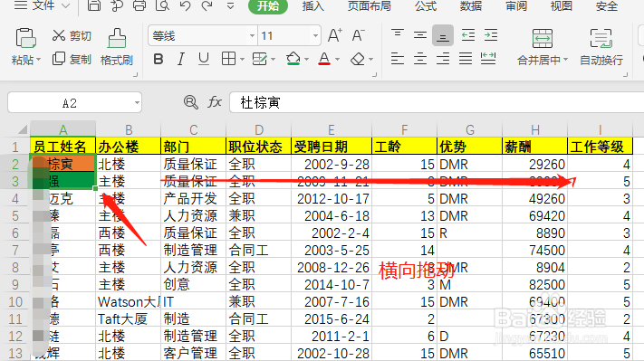The image size is (644, 361).
Task: Align text to vertical middle
Action: point(419,35)
